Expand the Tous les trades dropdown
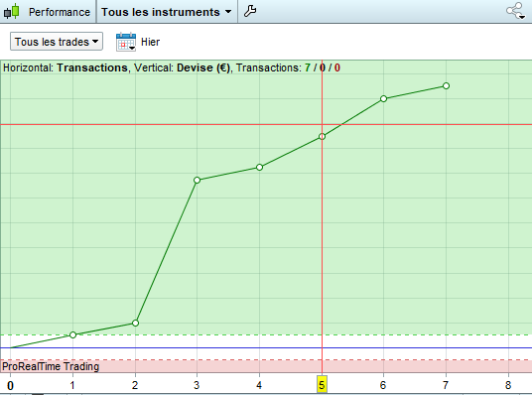Screen dimensions: 532x395 coord(57,42)
